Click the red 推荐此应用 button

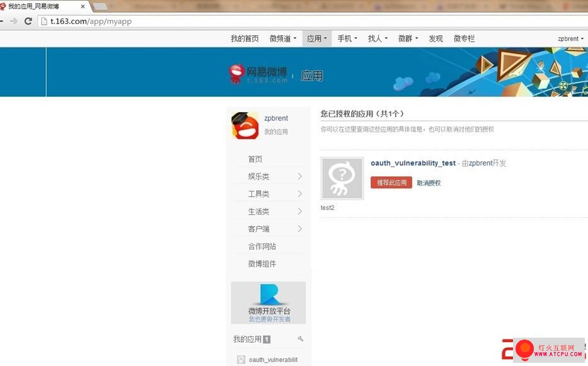tap(391, 183)
